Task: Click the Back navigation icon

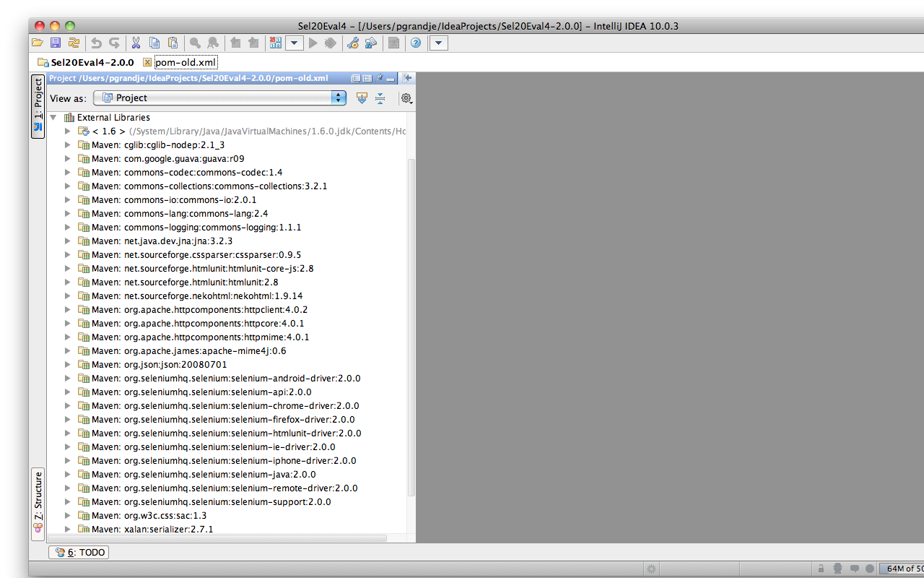Action: coord(235,43)
